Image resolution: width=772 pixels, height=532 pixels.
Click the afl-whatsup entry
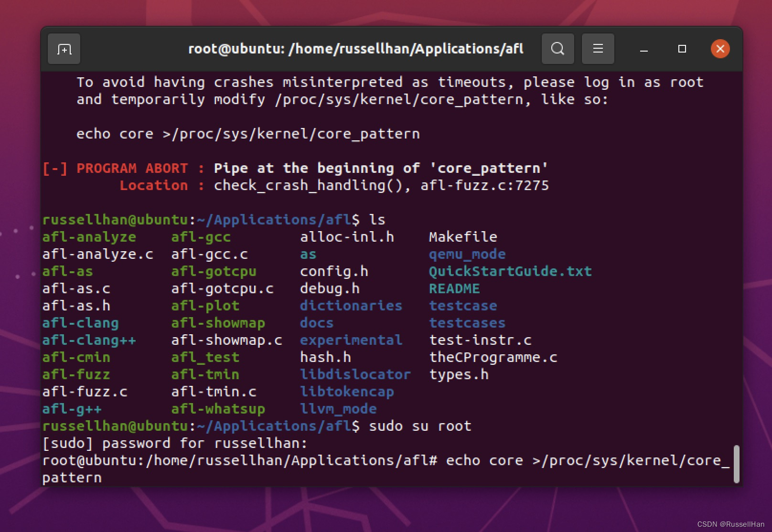point(218,409)
